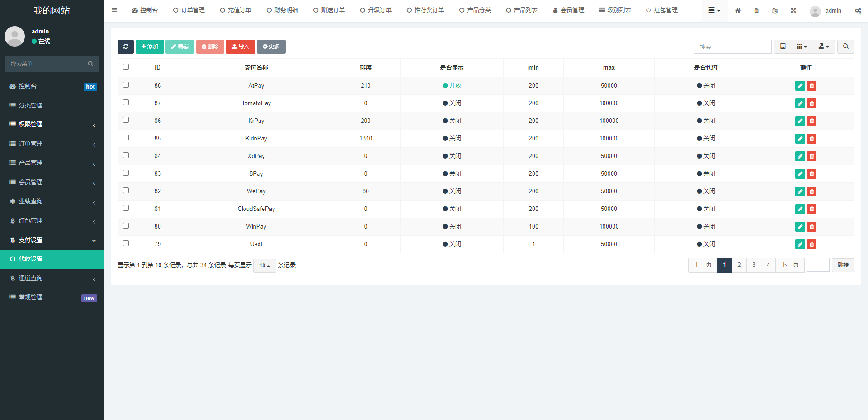The width and height of the screenshot is (868, 420).
Task: Open the page size dropdown showing 10
Action: coord(264,266)
